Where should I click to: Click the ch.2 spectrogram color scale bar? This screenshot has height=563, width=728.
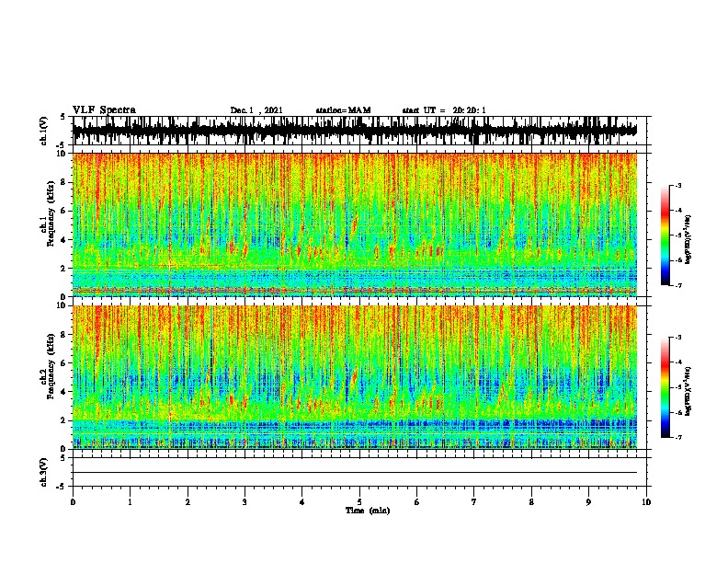pyautogui.click(x=665, y=387)
